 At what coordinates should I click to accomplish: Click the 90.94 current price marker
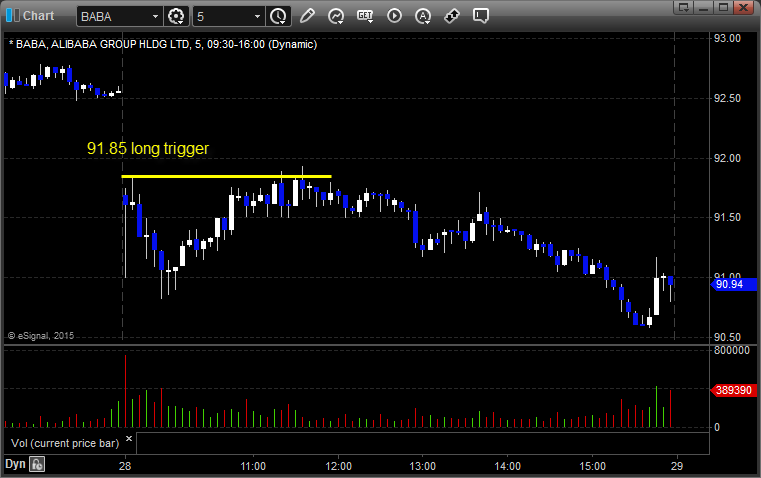[x=734, y=284]
